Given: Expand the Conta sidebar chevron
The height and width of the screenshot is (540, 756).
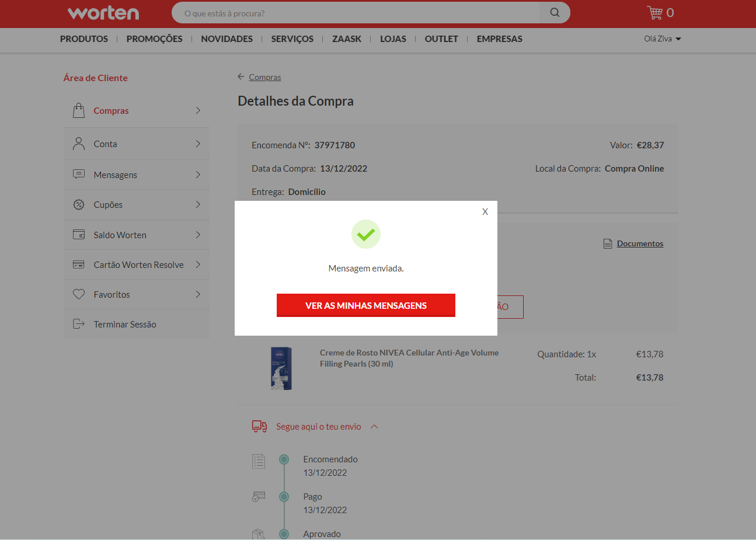Looking at the screenshot, I should point(198,144).
